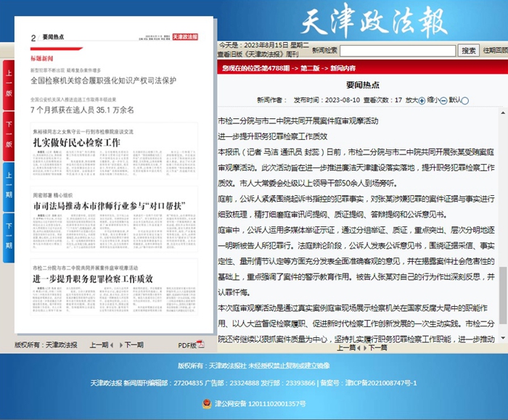Select the 默认 font size circle

[465, 101]
